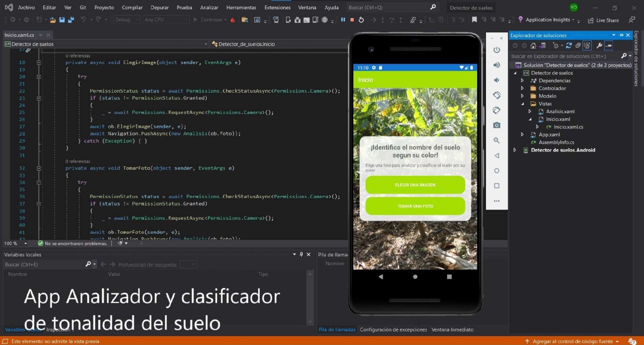Open the Depurar menu

160,7
